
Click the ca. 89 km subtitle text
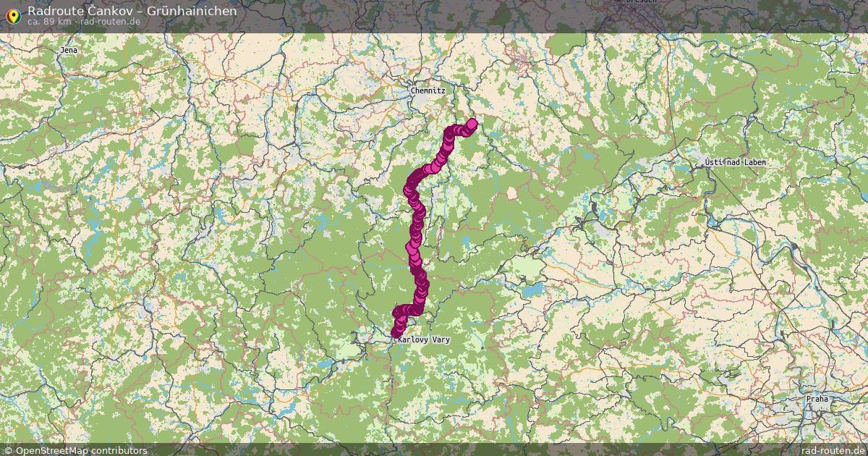(x=48, y=22)
